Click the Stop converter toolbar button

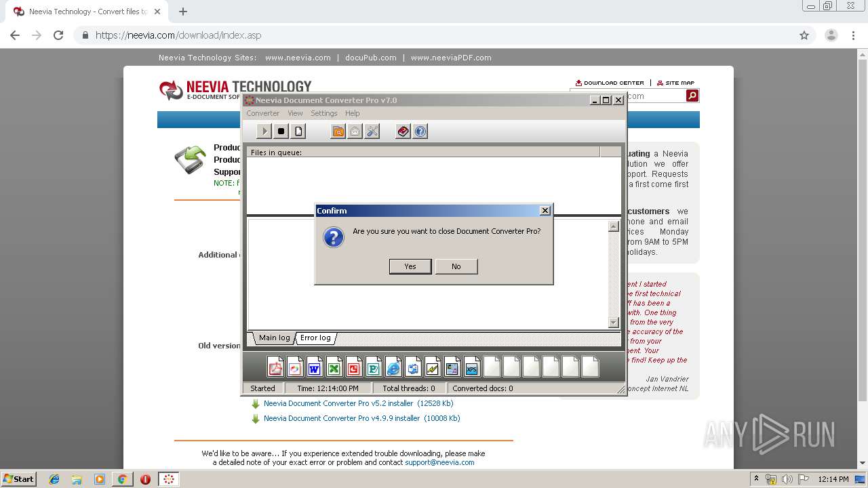click(281, 131)
